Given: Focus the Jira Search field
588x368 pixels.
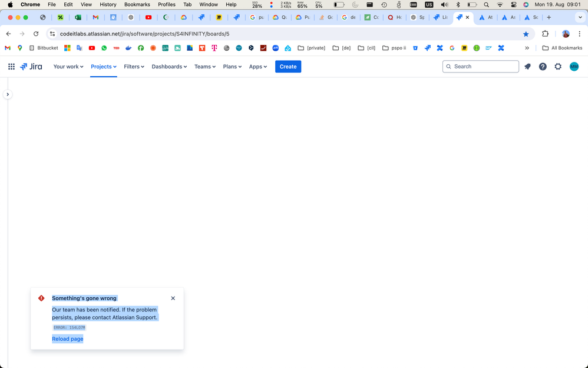Looking at the screenshot, I should (x=480, y=67).
